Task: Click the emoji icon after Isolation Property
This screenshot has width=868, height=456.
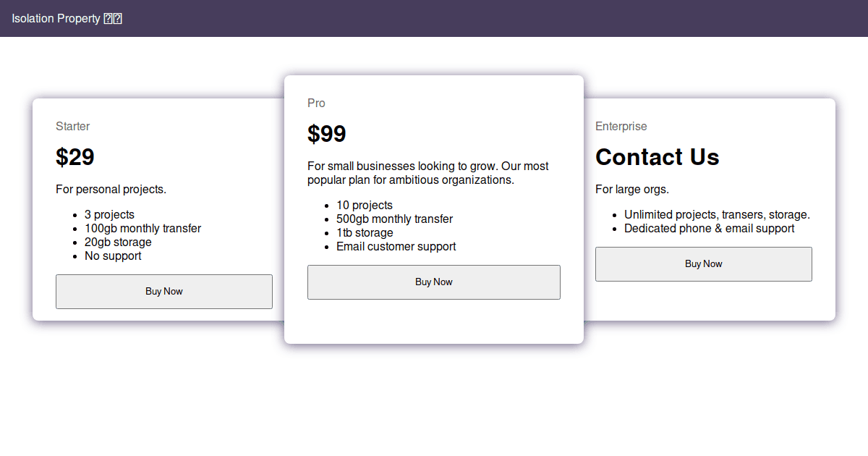Action: 113,19
